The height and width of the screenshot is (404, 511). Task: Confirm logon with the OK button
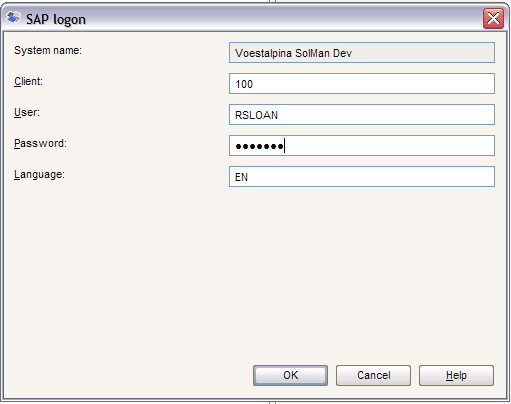(x=290, y=375)
